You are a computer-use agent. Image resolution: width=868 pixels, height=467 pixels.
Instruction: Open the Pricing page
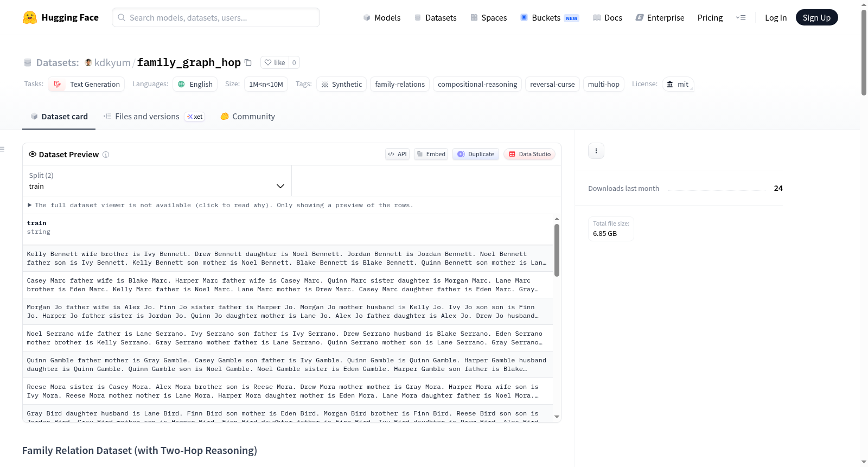[710, 17]
